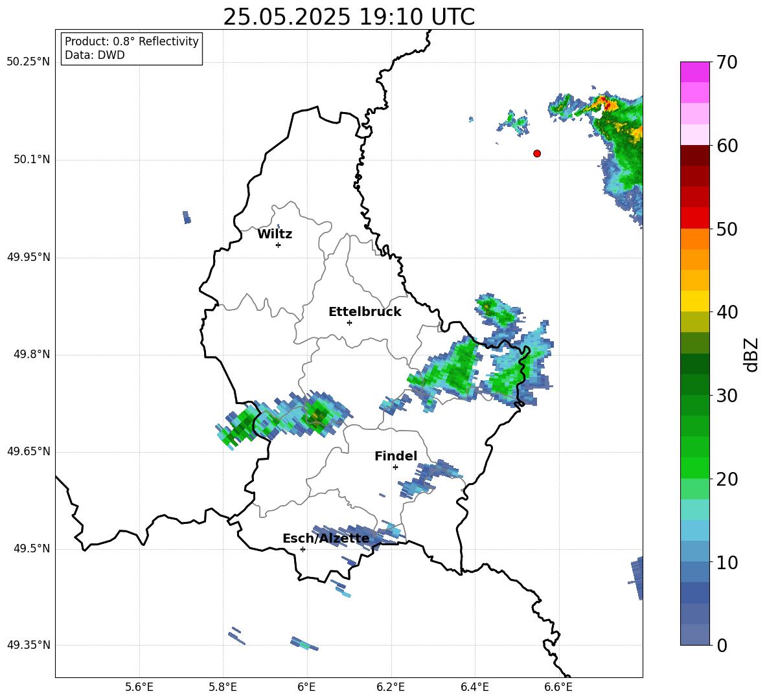Screen dimensions: 767x700
Task: Click the 6°E longitude label
Action: pyautogui.click(x=306, y=687)
